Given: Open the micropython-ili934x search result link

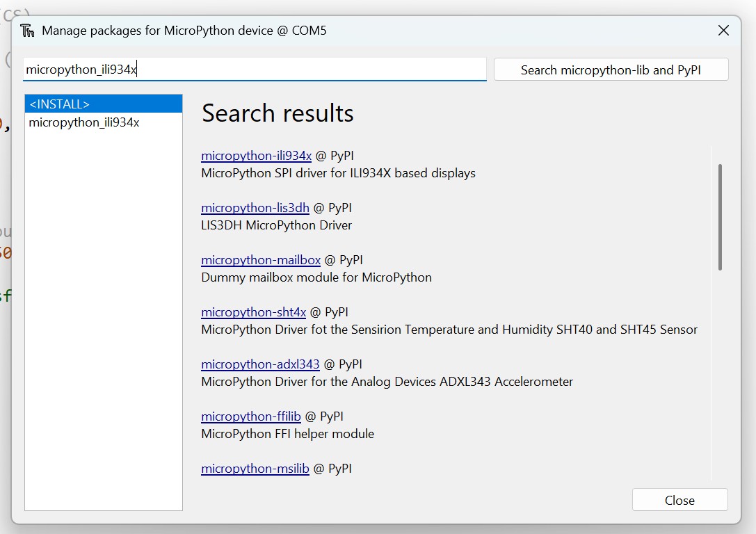Looking at the screenshot, I should (x=256, y=156).
